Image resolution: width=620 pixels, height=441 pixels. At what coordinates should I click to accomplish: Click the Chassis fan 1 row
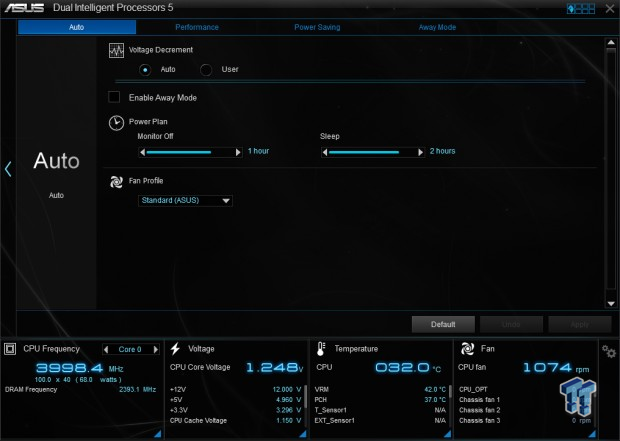525,400
